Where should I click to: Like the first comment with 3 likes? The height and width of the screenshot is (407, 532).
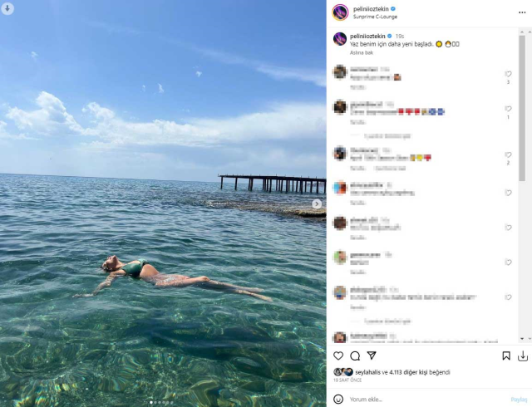[508, 74]
